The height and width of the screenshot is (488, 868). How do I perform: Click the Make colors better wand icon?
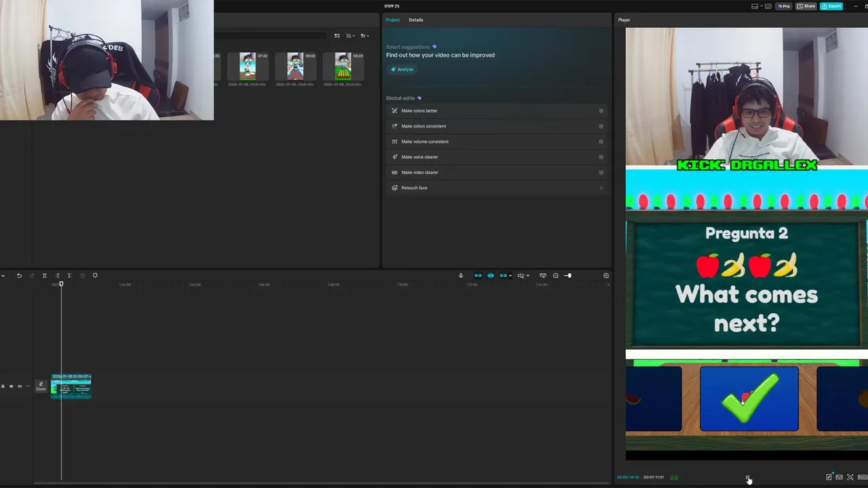coord(395,110)
